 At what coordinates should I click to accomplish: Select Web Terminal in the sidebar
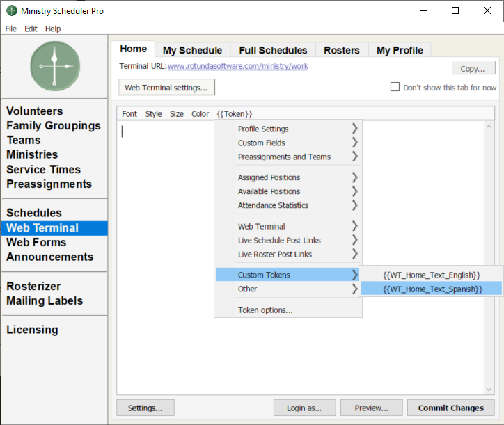[x=54, y=228]
